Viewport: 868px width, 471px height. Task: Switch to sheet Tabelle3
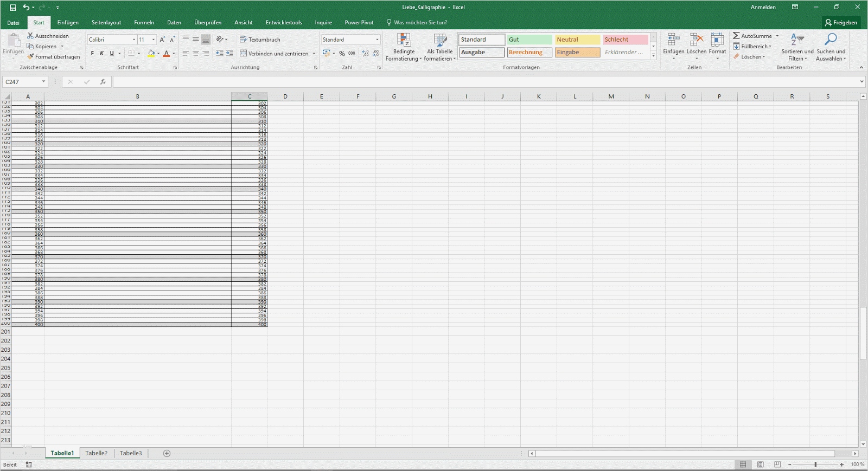(131, 453)
